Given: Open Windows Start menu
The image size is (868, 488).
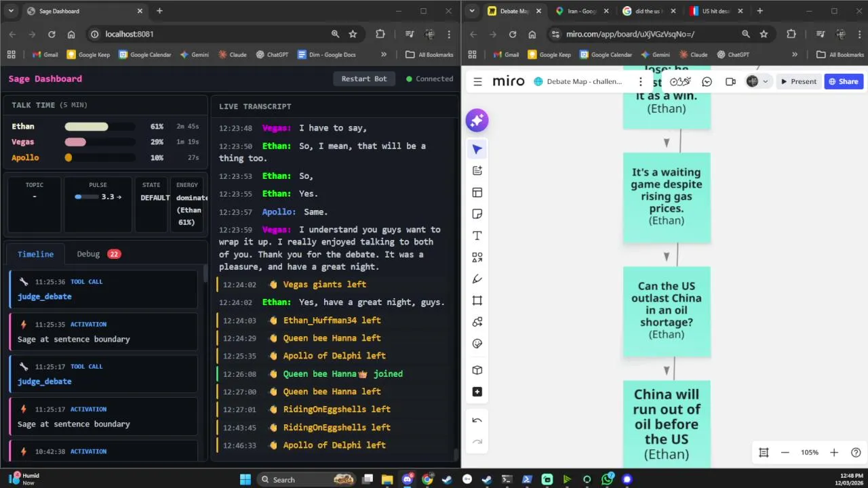Looking at the screenshot, I should point(245,479).
